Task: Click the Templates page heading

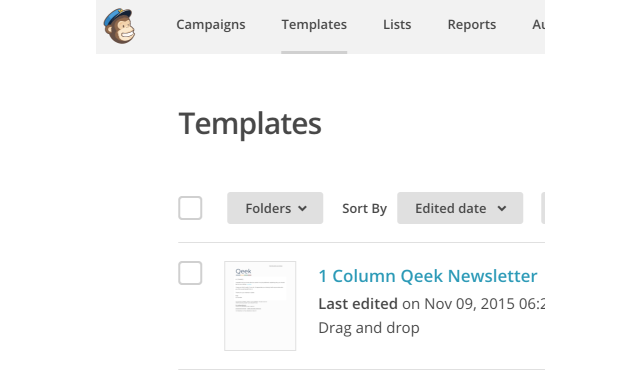Action: coord(250,123)
